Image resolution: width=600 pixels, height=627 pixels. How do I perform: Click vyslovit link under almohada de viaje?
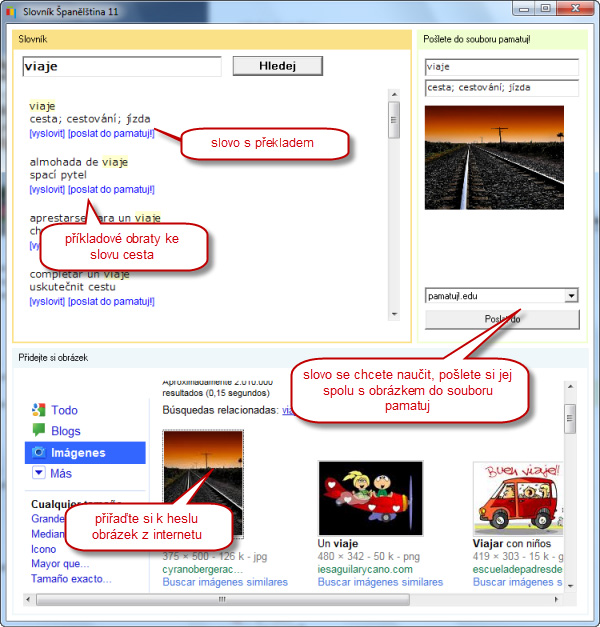47,190
